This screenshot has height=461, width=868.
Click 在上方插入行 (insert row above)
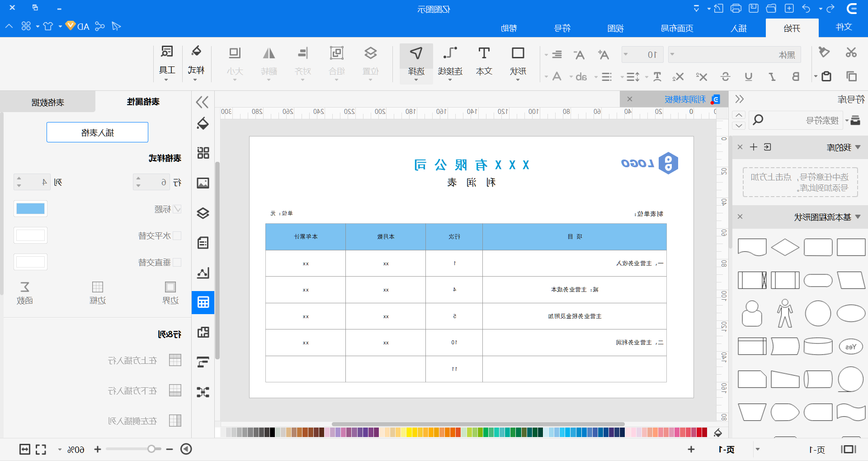[145, 360]
